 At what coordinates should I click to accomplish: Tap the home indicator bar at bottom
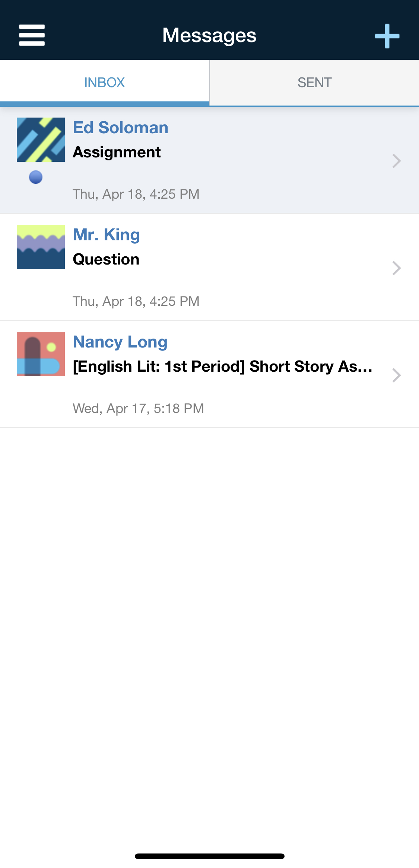(x=209, y=856)
